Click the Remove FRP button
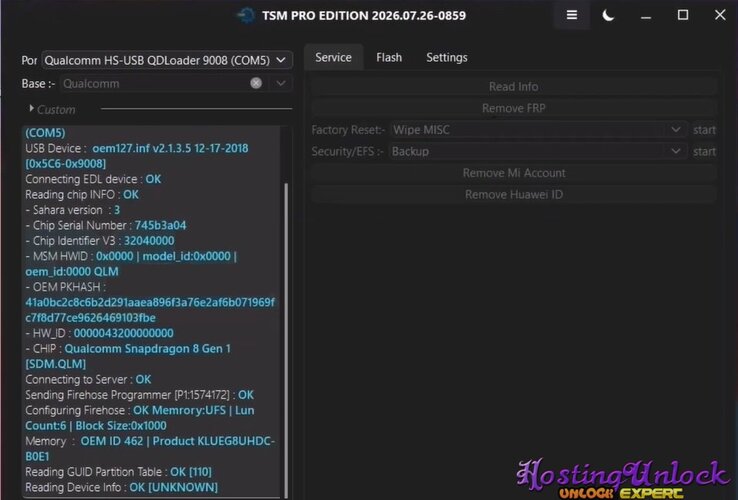 (513, 108)
